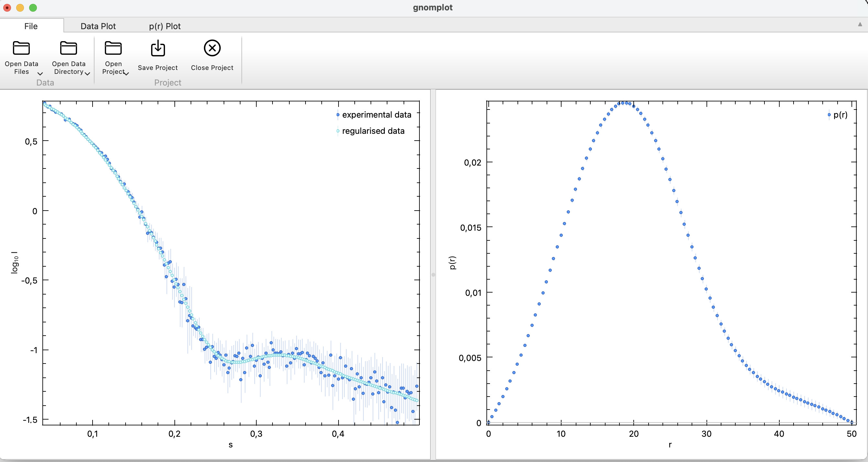Image resolution: width=868 pixels, height=462 pixels.
Task: Expand the Open Data Files dropdown arrow
Action: 40,74
